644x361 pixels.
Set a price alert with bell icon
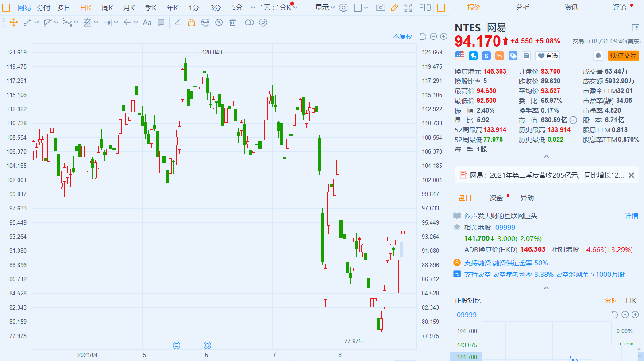598,56
